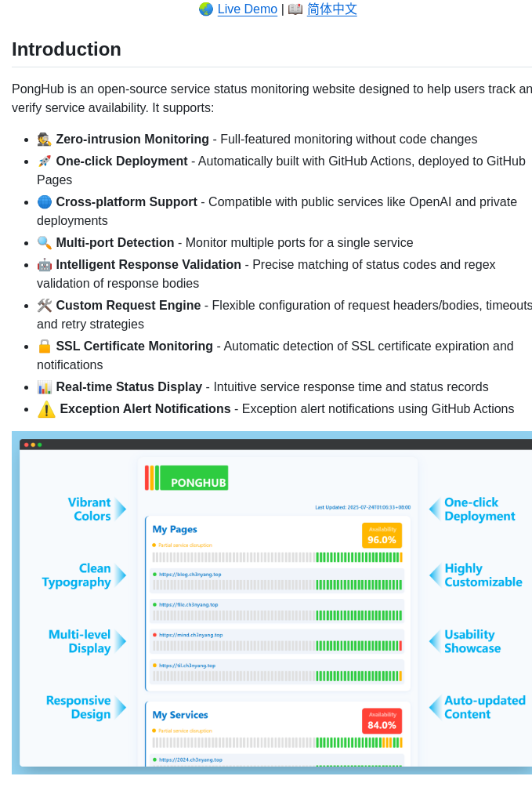Click the Introduction heading
532x787 pixels.
pyautogui.click(x=67, y=49)
